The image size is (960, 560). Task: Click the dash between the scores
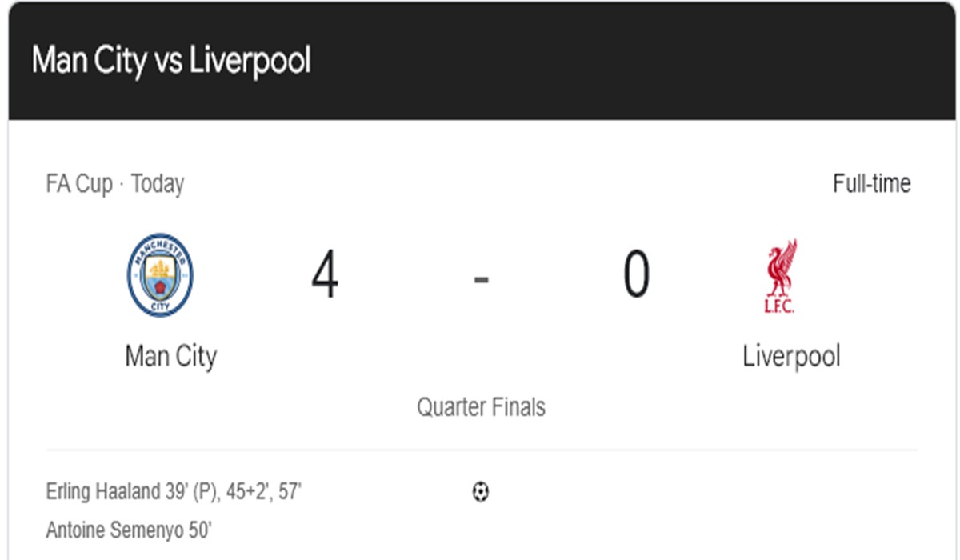[x=481, y=280]
